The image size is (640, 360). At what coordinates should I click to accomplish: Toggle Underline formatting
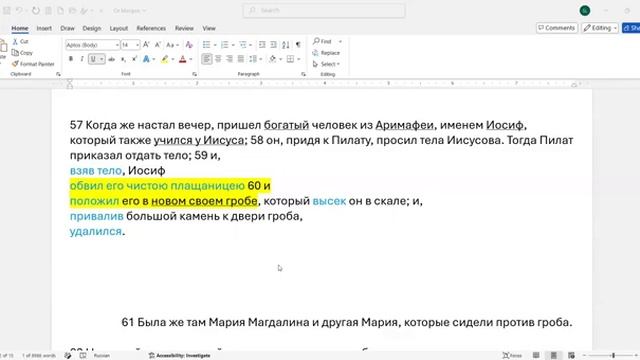click(x=93, y=59)
